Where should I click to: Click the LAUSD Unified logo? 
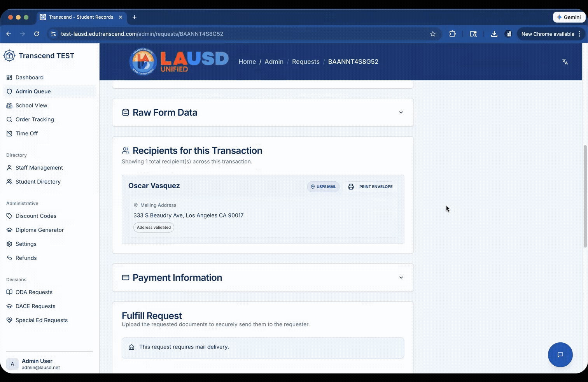(179, 61)
